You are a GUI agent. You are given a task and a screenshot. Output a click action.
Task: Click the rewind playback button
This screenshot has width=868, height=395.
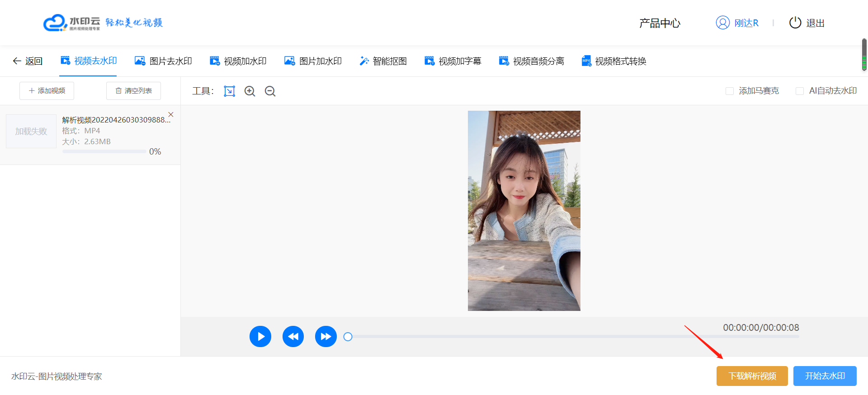click(x=293, y=337)
